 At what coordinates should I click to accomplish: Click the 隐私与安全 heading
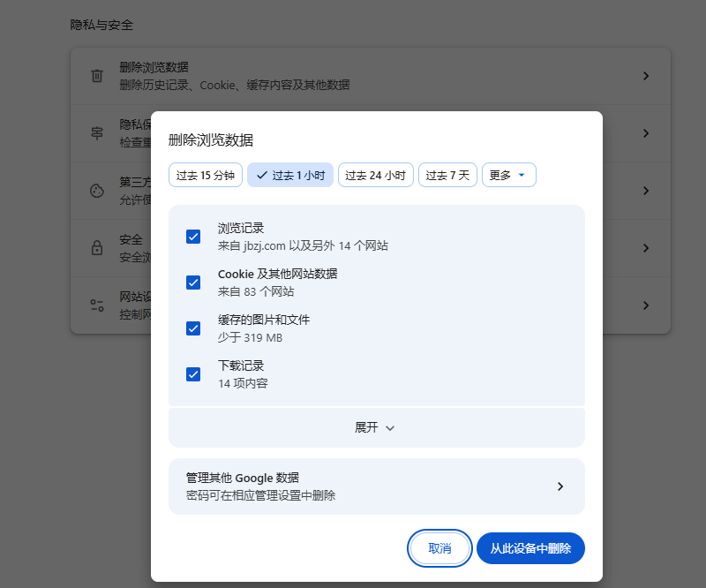(x=101, y=25)
